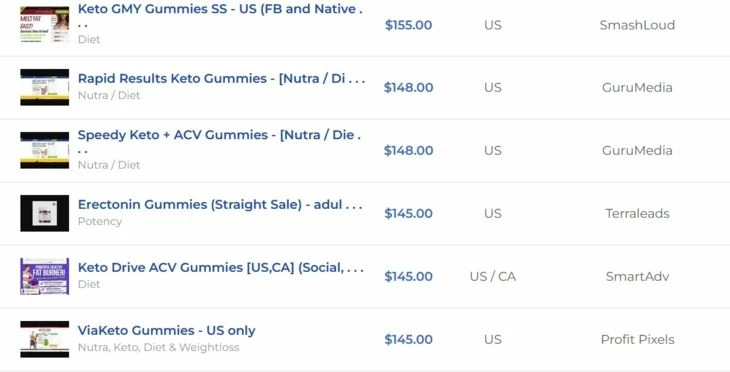Click the Speedy Keto + ACV Gummies title
This screenshot has width=730, height=372.
219,142
